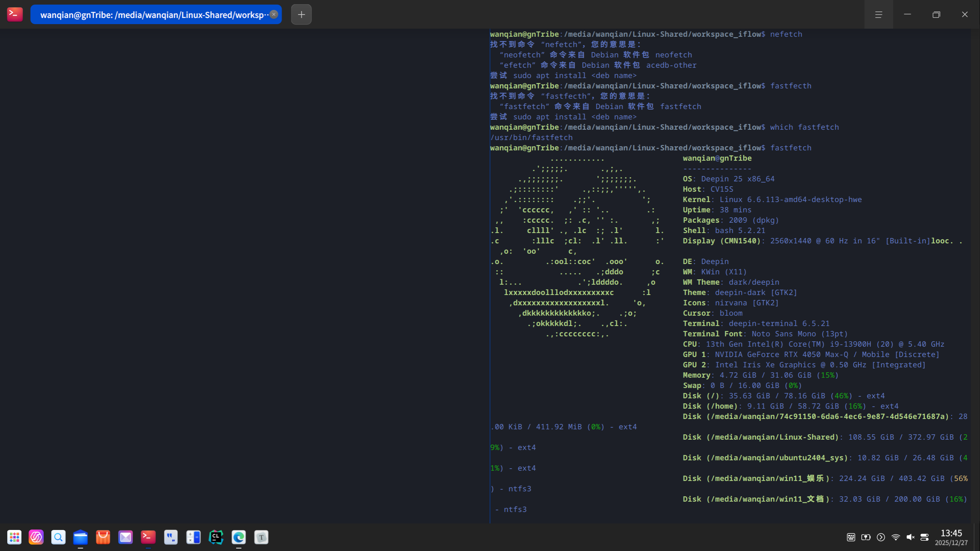The width and height of the screenshot is (980, 551).
Task: Open Microsoft Edge from the dock
Action: click(x=238, y=537)
